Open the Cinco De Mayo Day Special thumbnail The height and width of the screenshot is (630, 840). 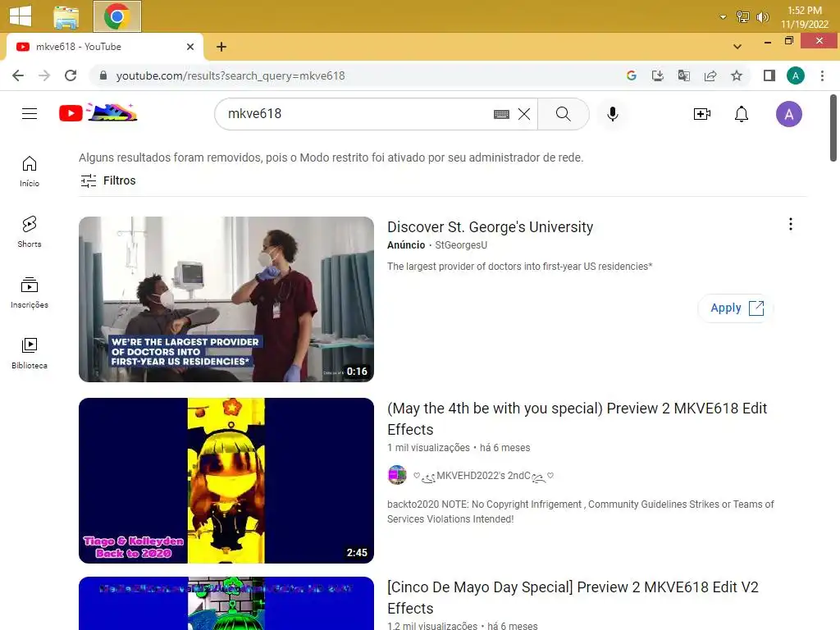pyautogui.click(x=226, y=603)
